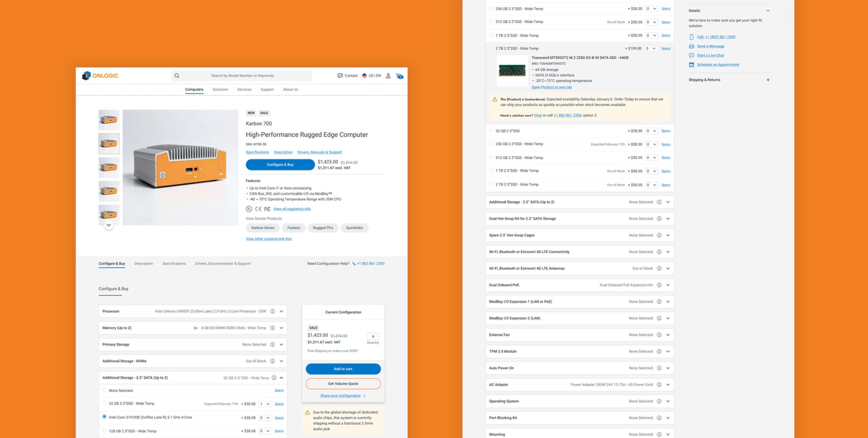Open the shopping cart icon
The height and width of the screenshot is (438, 868).
(x=400, y=77)
